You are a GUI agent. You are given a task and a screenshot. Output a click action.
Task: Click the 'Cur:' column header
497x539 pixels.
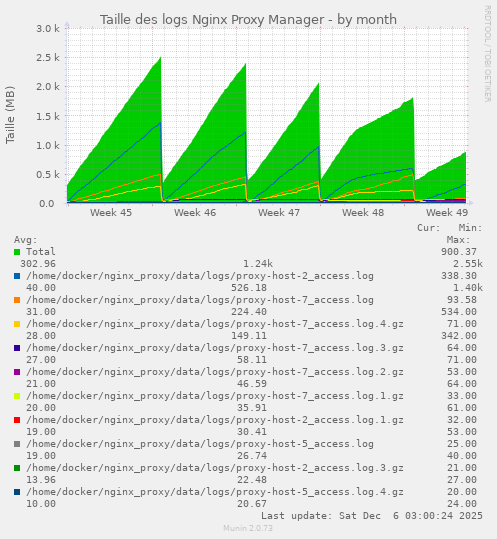pos(429,228)
